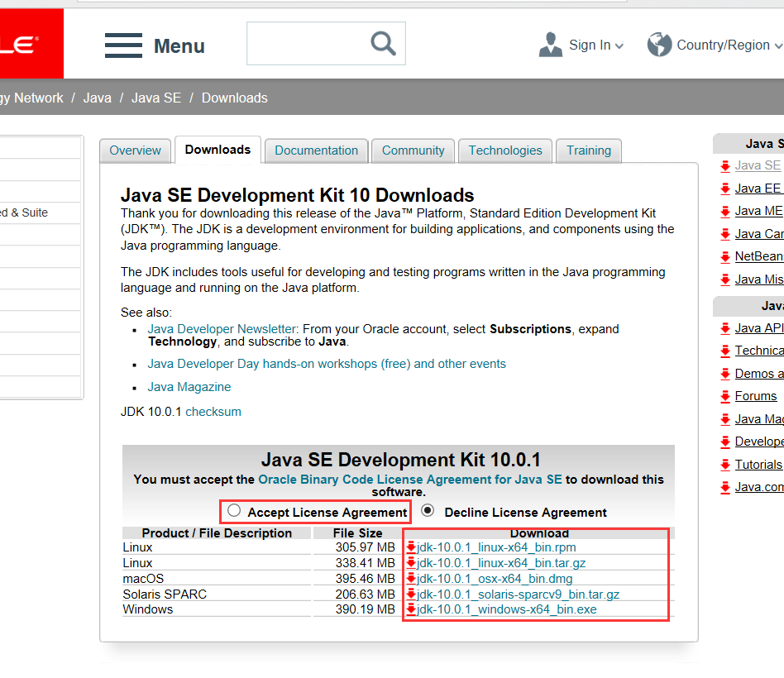Expand the Country/Region dropdown
This screenshot has height=678, width=784.
click(x=778, y=46)
